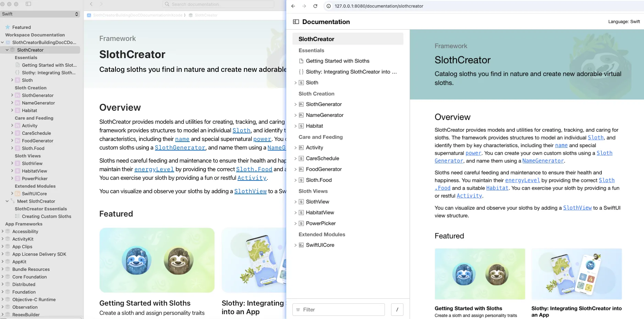Open the Swift language selector dropdown
Viewport: 644px width, 319px height.
click(x=40, y=14)
